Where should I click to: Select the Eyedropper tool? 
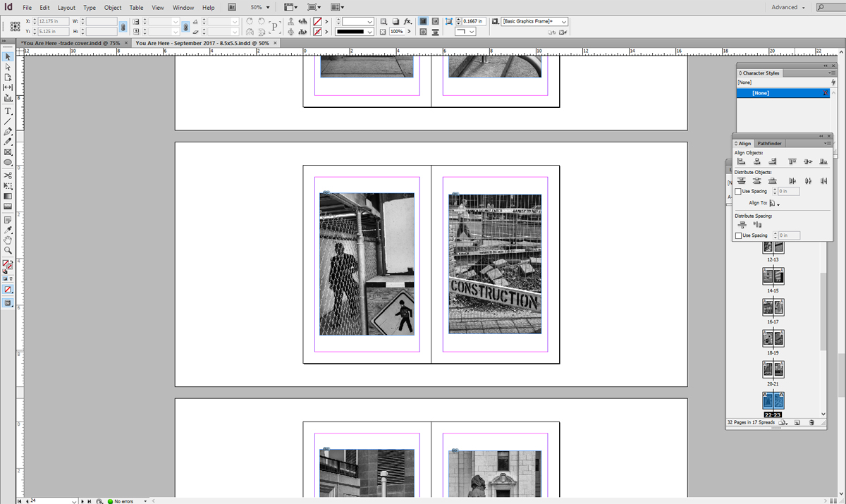click(x=8, y=230)
